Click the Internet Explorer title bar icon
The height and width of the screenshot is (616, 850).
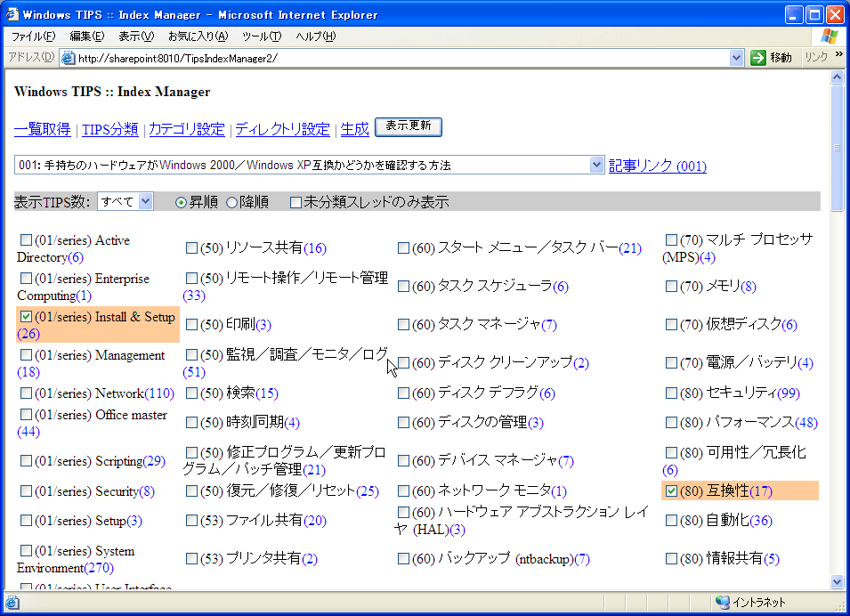click(x=12, y=14)
